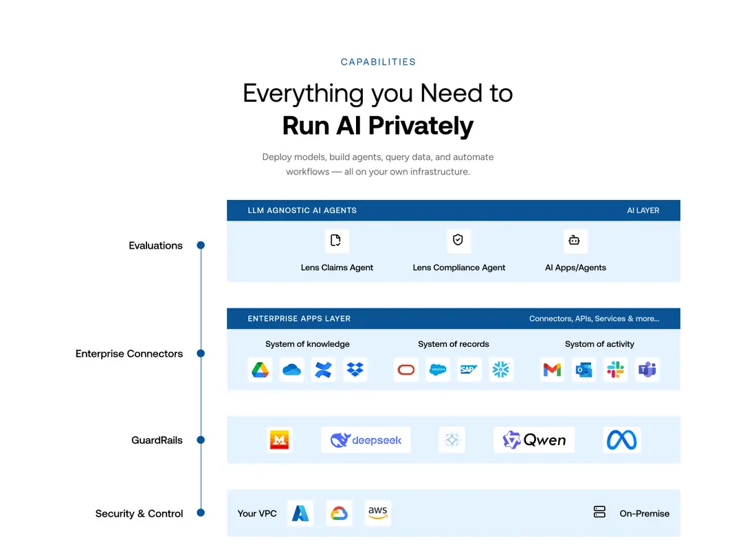Viewport: 756px width, 551px height.
Task: Click the Lens Claims Agent document icon
Action: coord(336,240)
